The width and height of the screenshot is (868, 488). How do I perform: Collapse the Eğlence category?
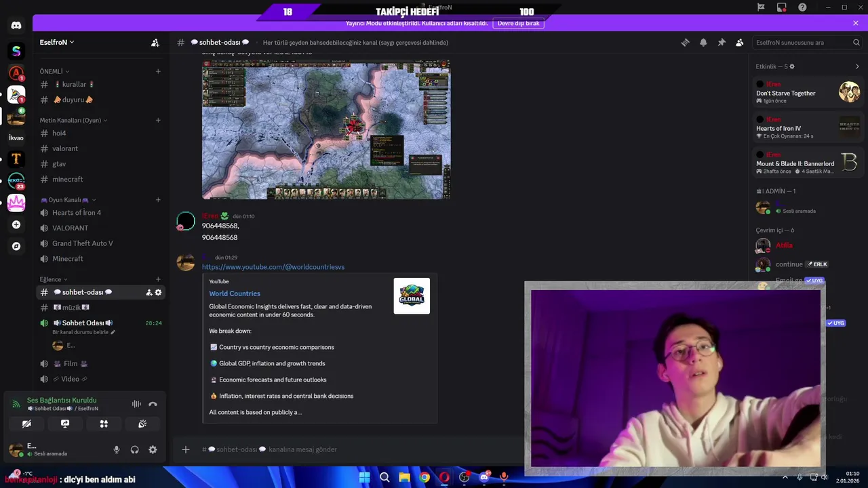click(x=54, y=279)
